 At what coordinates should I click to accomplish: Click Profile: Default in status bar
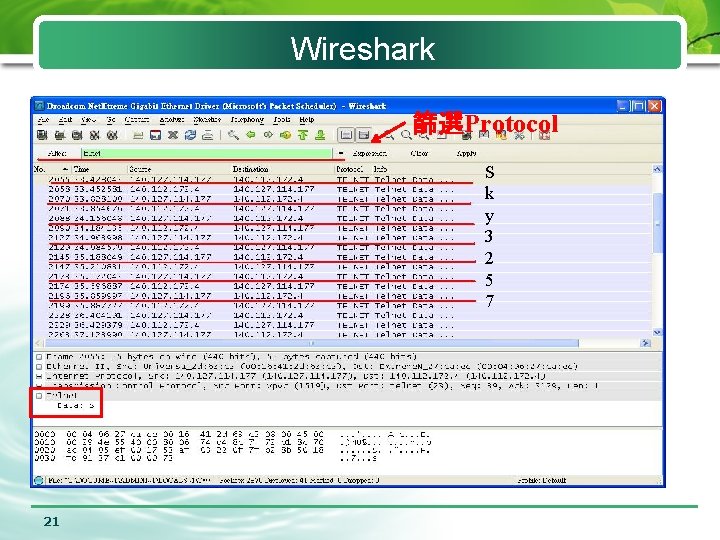[542, 480]
